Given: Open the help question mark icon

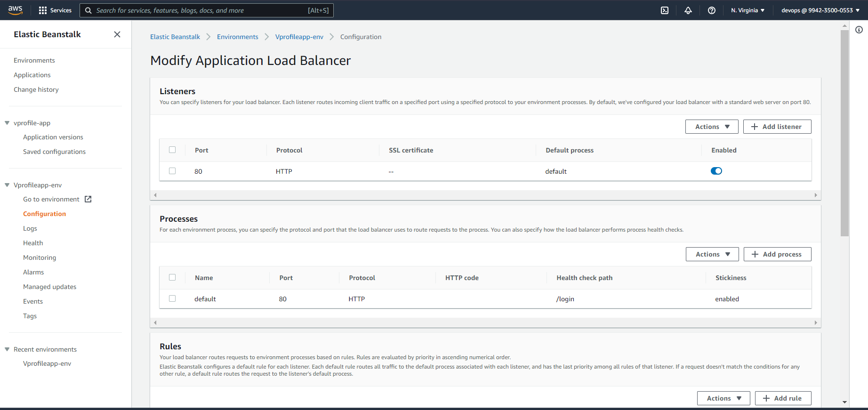Looking at the screenshot, I should tap(712, 10).
